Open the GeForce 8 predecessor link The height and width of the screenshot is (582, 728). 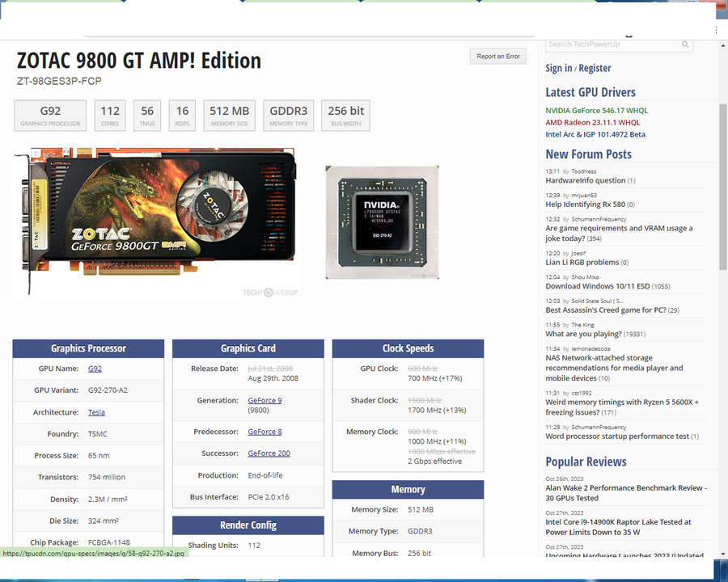[265, 432]
